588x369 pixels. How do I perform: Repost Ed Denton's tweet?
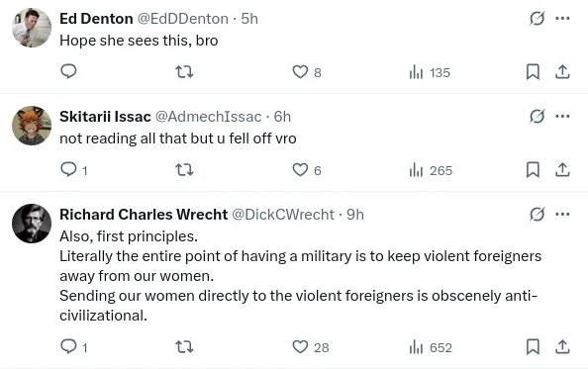[x=184, y=71]
